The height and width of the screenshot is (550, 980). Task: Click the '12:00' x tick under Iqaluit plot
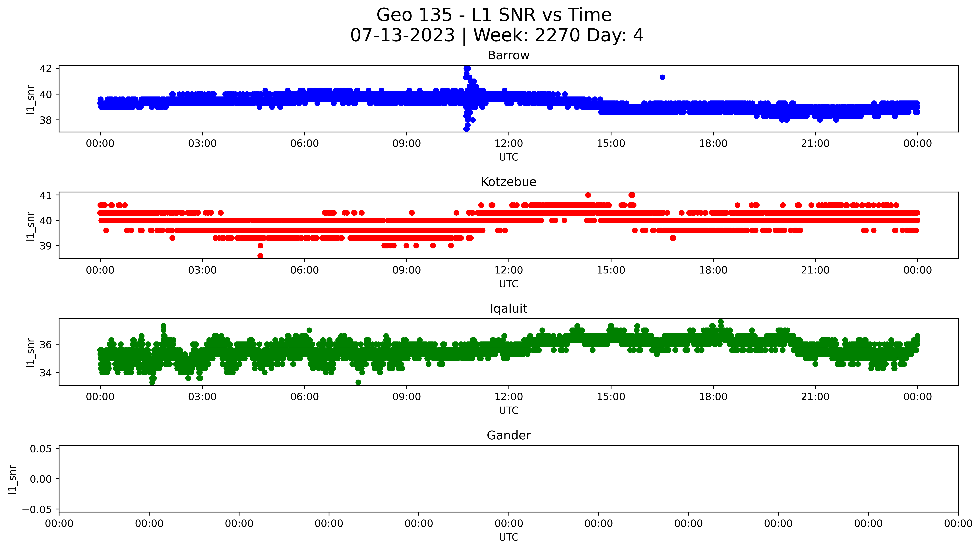click(509, 397)
